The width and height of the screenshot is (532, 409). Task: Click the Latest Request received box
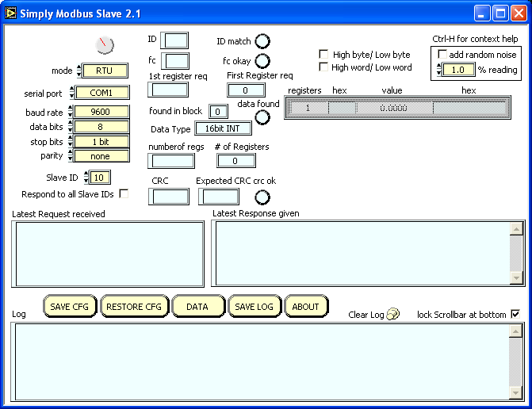pos(108,254)
